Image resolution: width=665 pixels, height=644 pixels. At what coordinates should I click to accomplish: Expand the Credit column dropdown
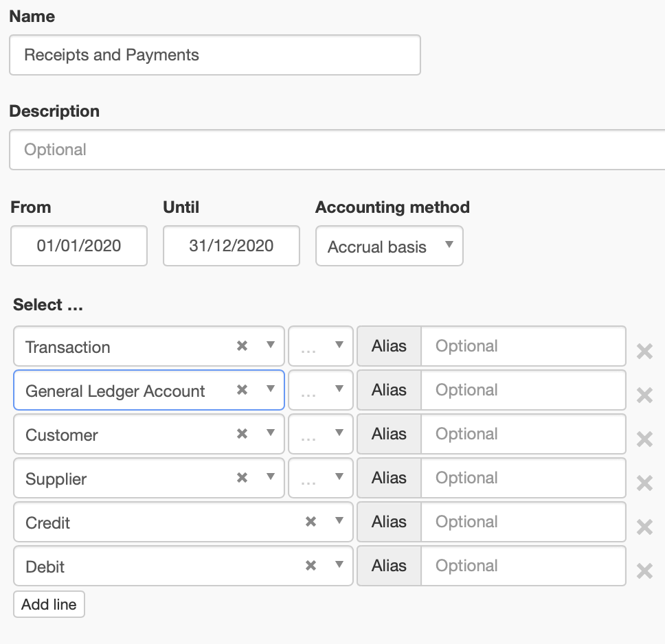tap(339, 521)
